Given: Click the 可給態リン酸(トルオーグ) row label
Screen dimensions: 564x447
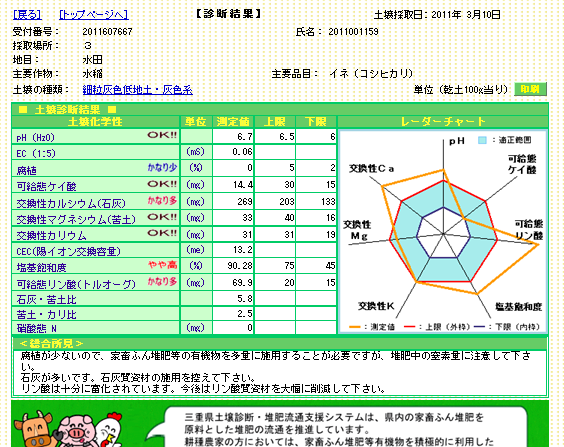Looking at the screenshot, I should tap(76, 284).
